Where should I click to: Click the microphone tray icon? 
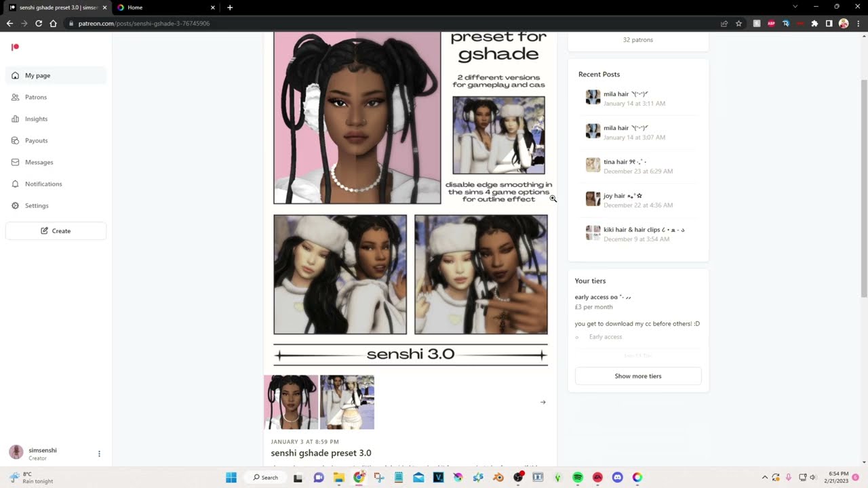(x=789, y=477)
